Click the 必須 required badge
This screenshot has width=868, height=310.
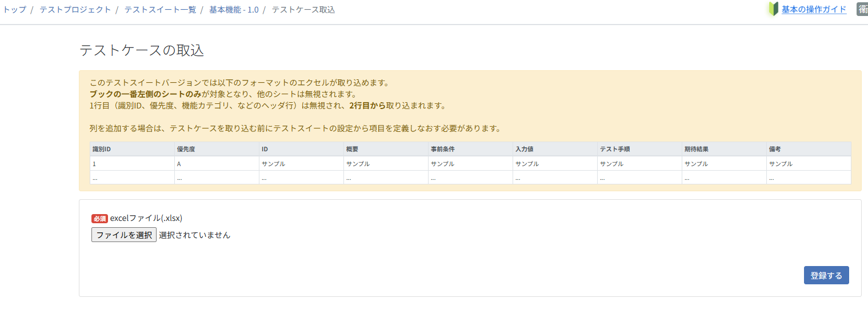pos(99,219)
